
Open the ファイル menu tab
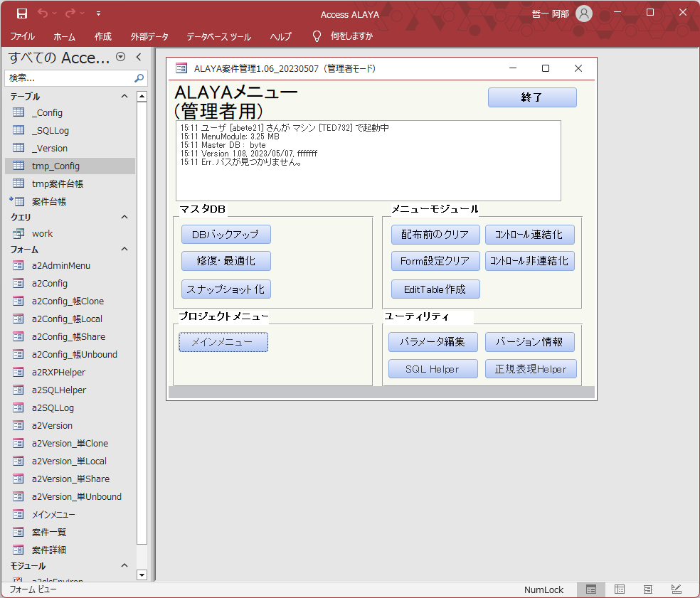(22, 36)
